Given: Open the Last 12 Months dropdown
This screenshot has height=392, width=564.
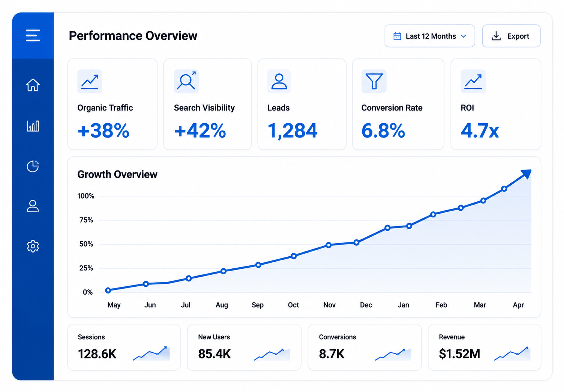Looking at the screenshot, I should click(x=430, y=36).
